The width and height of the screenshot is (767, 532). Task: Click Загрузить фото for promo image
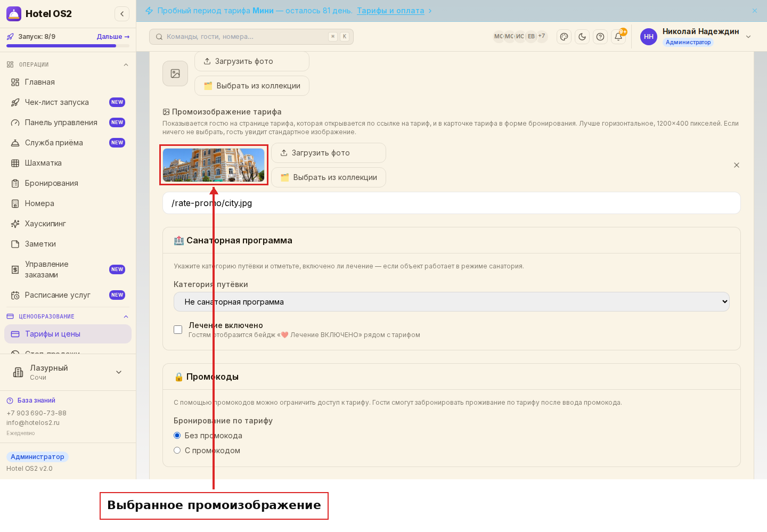(x=329, y=153)
